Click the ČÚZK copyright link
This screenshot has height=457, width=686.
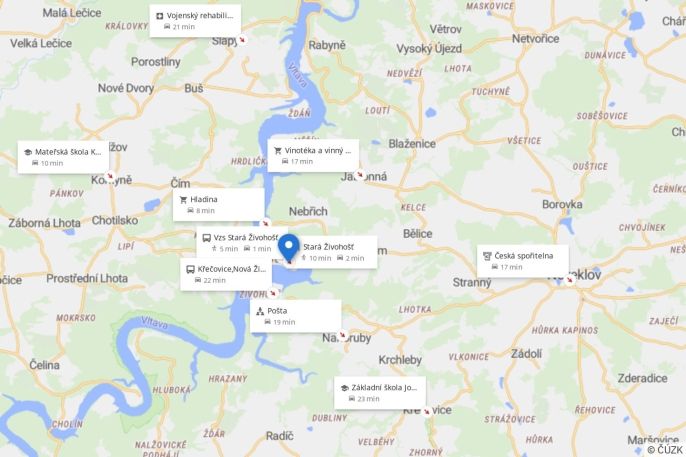pos(665,450)
